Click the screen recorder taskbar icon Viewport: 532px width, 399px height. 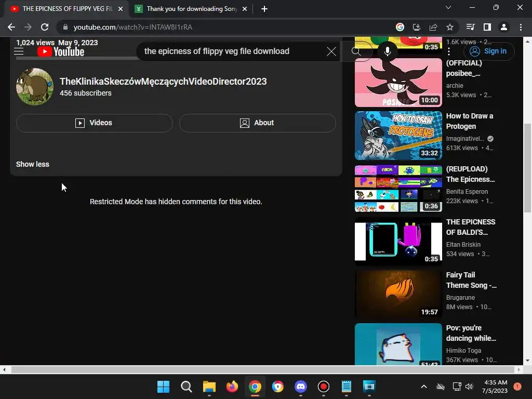pos(323,387)
